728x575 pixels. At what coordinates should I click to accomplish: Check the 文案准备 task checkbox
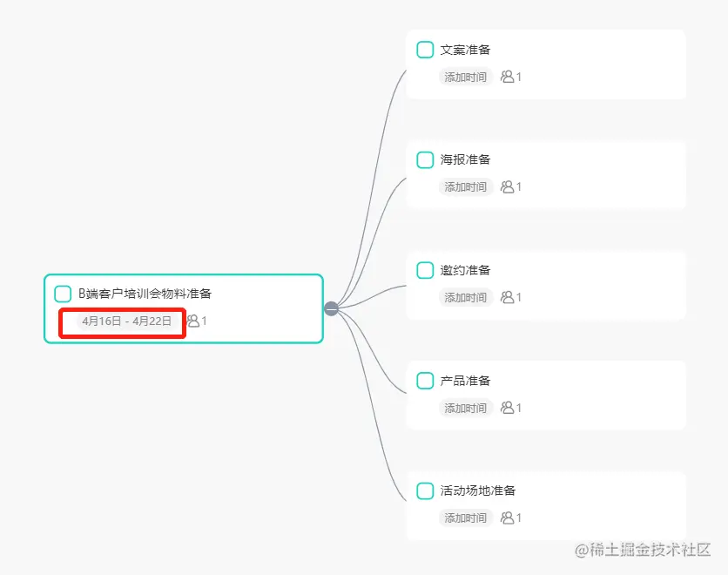[425, 50]
